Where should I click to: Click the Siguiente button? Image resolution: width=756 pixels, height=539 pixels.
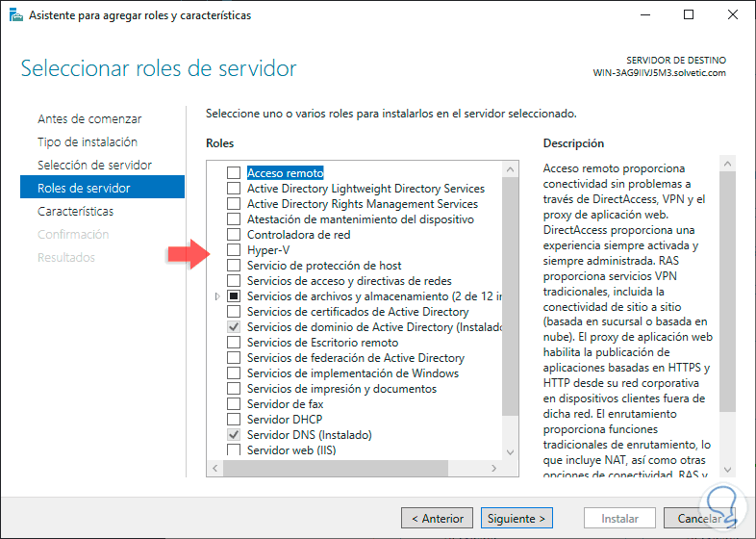(517, 518)
